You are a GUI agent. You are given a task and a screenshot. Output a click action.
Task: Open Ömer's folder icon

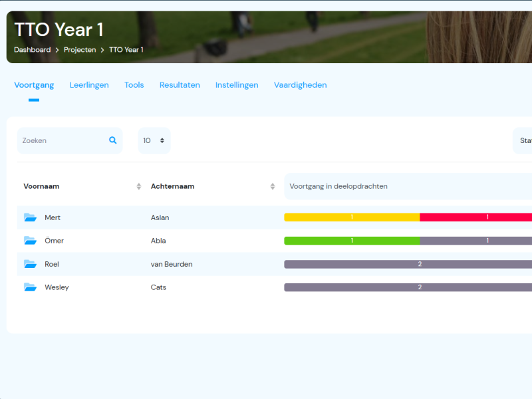click(x=30, y=241)
